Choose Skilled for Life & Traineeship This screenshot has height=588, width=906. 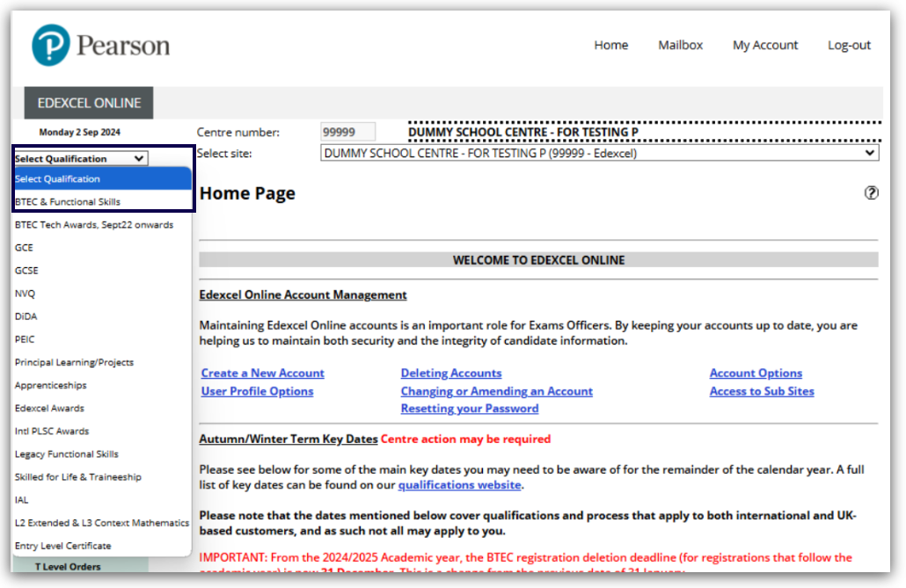pos(103,477)
